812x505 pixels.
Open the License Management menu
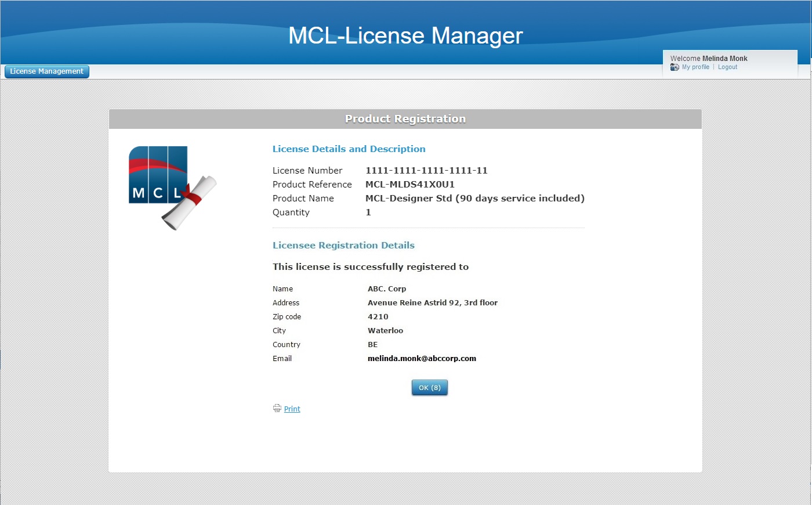[x=47, y=71]
